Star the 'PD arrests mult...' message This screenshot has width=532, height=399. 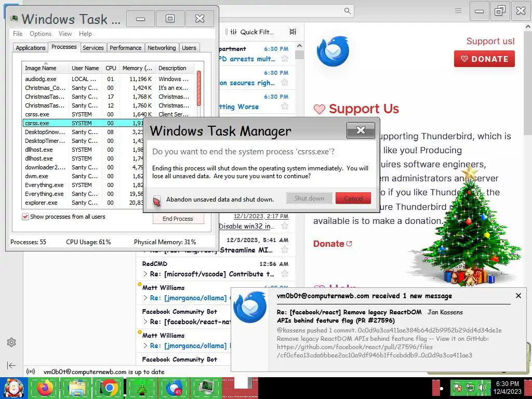(285, 59)
